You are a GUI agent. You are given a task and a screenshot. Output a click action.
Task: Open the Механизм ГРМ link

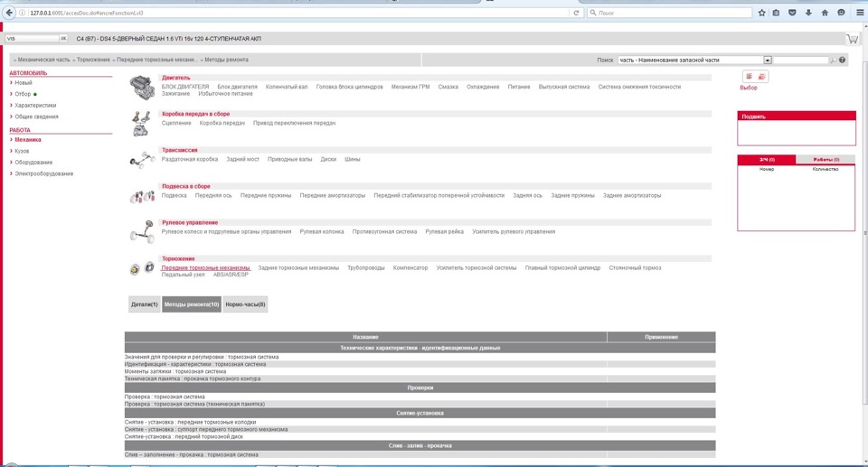pyautogui.click(x=410, y=87)
